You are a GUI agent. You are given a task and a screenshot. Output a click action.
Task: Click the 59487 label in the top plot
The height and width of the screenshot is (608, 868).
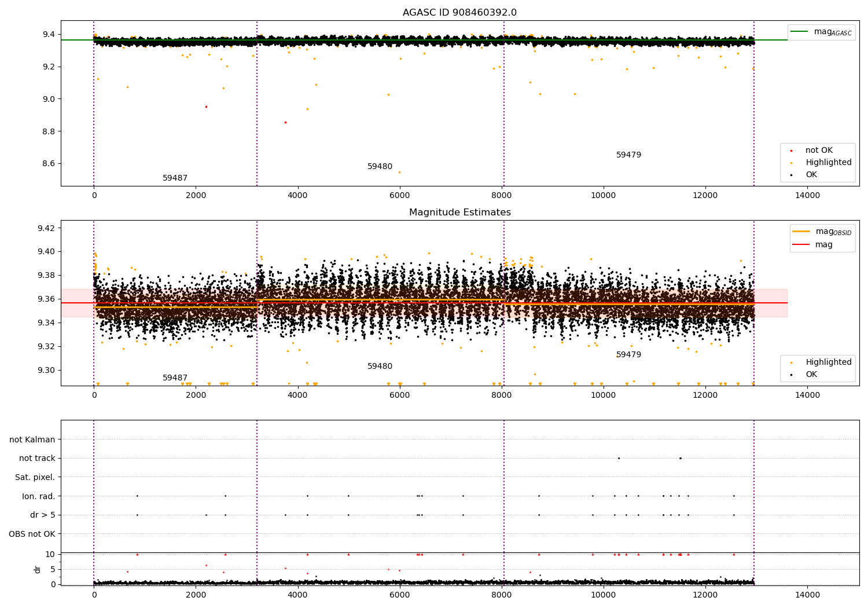[175, 178]
